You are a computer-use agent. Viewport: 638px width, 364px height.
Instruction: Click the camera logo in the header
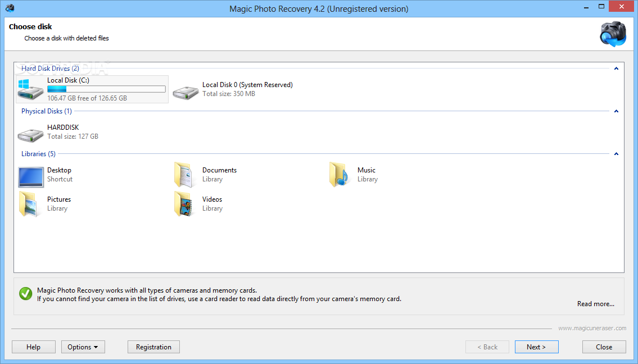pos(613,34)
